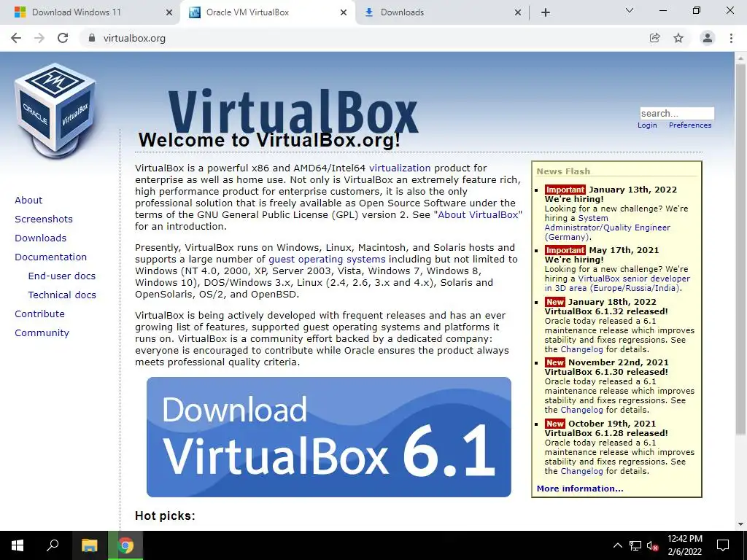
Task: Bookmark this page with the star icon
Action: 678,38
